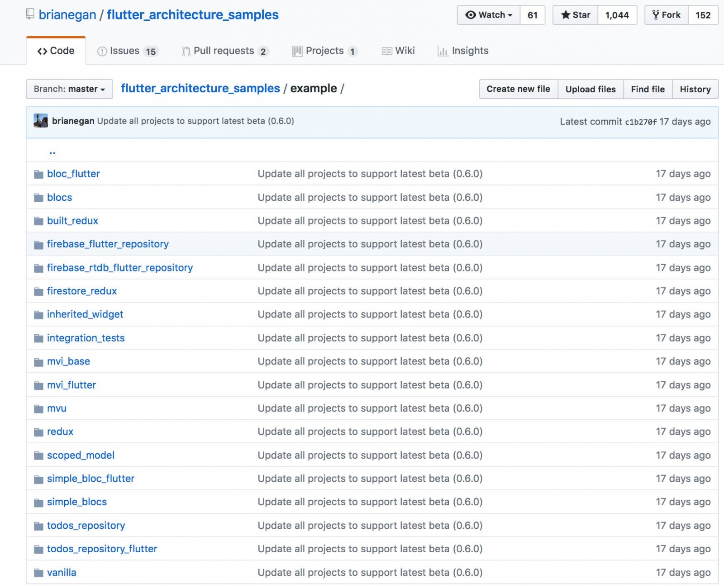Select the Create new file button

[x=519, y=89]
